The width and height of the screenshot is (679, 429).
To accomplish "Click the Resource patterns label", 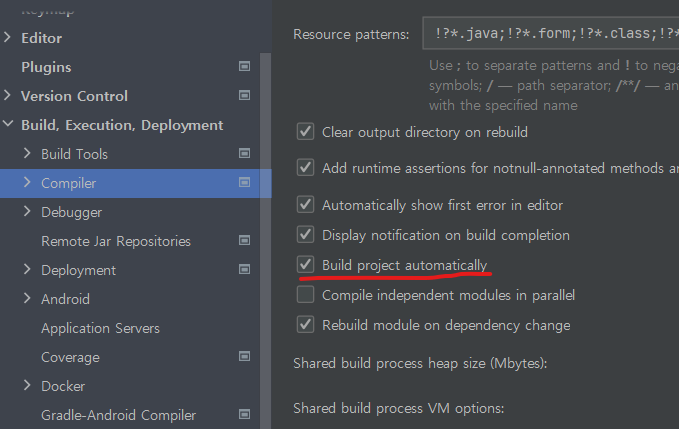I will 351,34.
